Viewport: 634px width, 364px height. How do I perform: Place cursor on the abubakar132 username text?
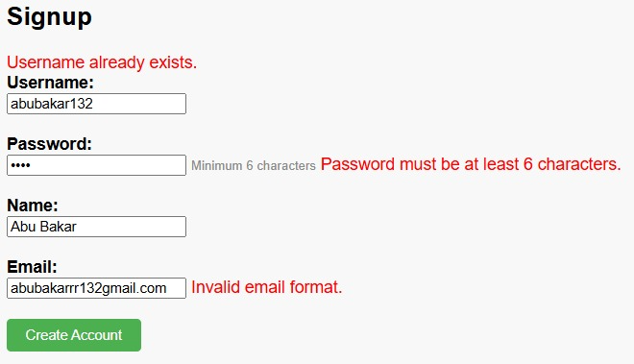(52, 104)
